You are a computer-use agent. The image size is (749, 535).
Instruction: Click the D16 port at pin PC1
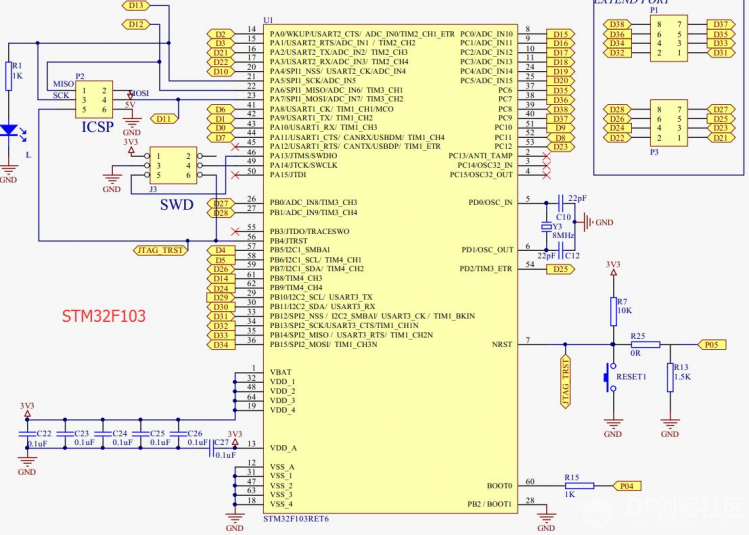[x=560, y=43]
